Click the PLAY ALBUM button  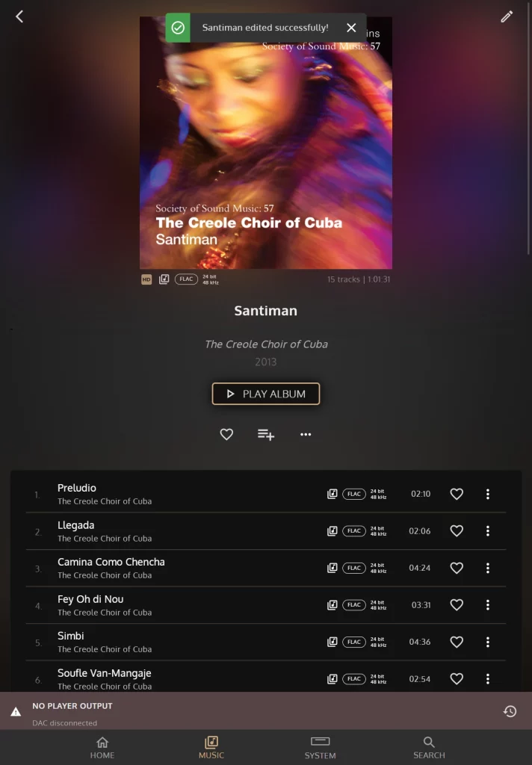click(266, 394)
